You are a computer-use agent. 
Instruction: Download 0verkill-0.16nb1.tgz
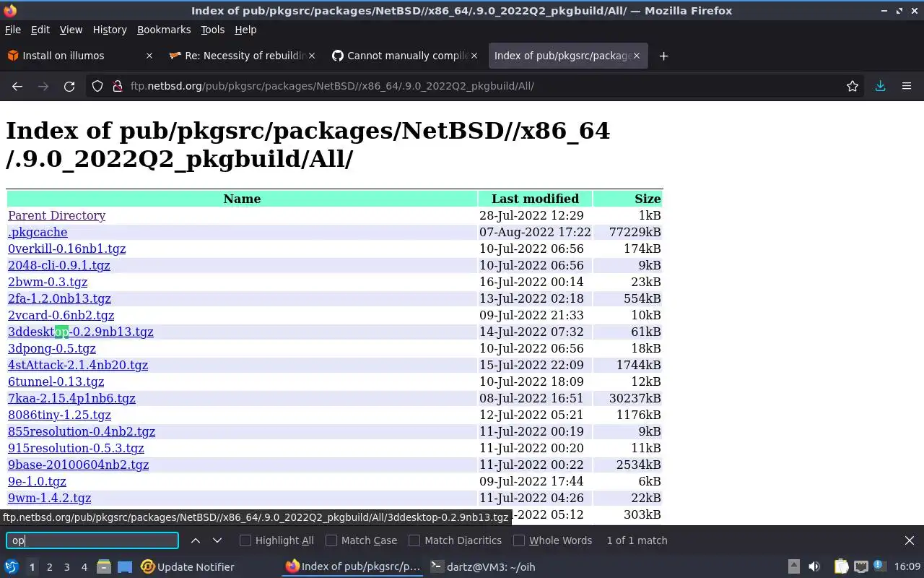pos(66,249)
